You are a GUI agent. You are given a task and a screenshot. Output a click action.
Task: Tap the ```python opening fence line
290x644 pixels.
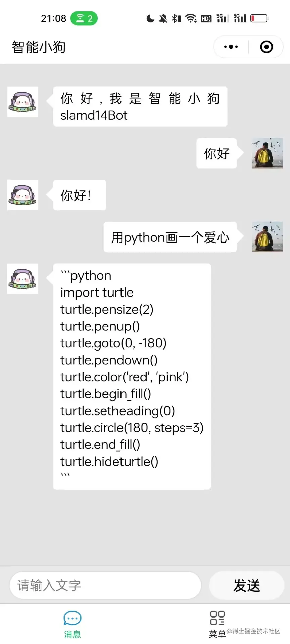point(86,276)
